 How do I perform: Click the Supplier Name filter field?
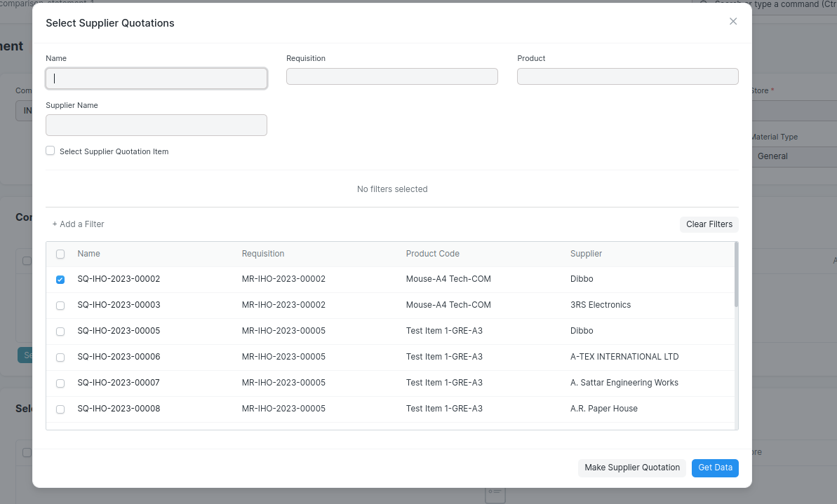point(156,125)
